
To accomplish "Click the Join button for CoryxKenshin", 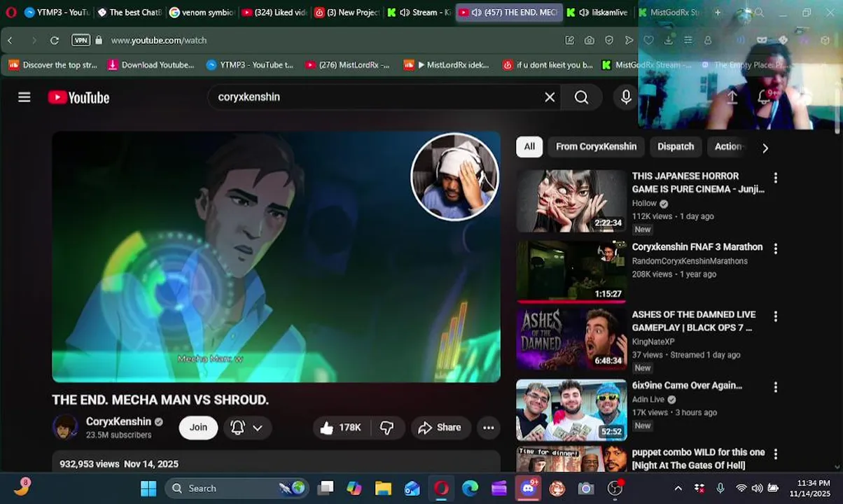I will coord(198,428).
